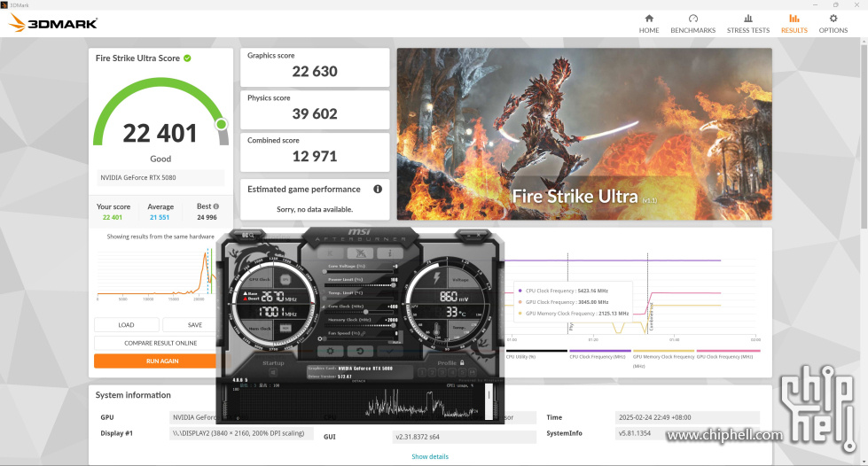Click the 3DMark logo

(x=53, y=23)
